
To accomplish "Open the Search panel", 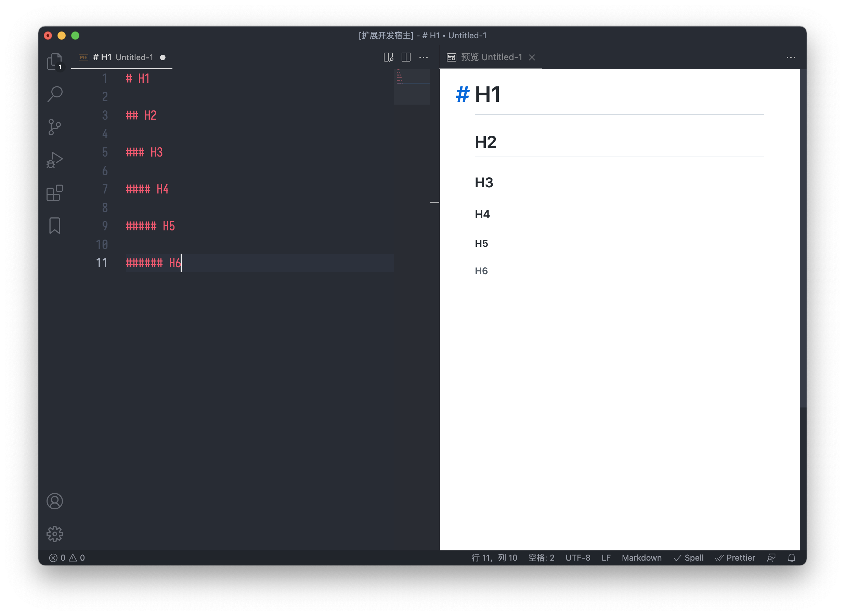I will pos(55,94).
